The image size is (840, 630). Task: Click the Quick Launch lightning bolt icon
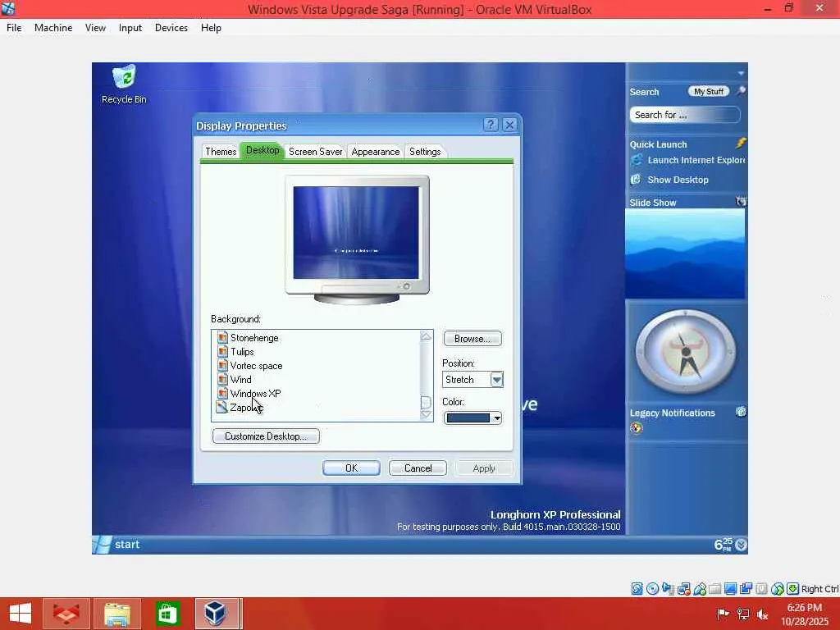coord(741,143)
